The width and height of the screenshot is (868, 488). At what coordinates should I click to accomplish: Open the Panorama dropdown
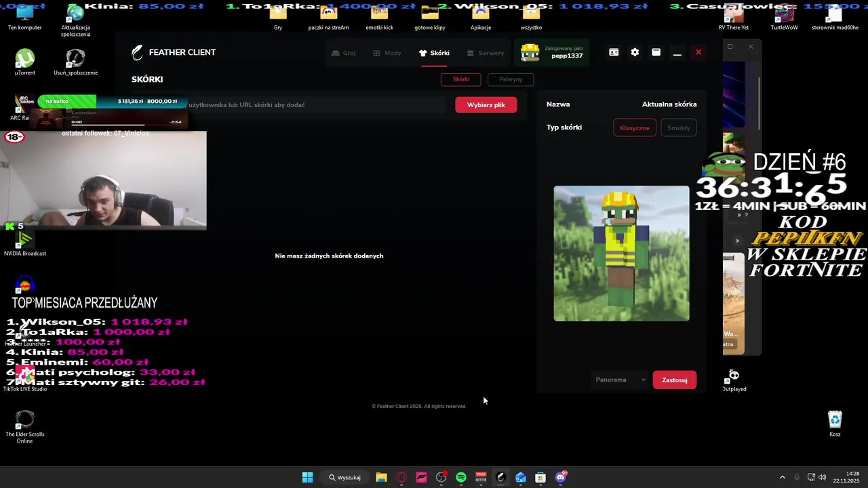point(620,380)
